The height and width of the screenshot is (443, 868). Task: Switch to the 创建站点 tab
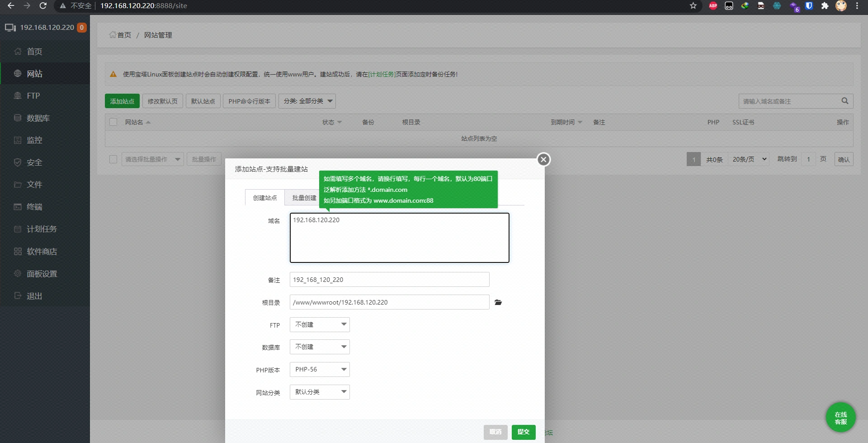tap(265, 198)
